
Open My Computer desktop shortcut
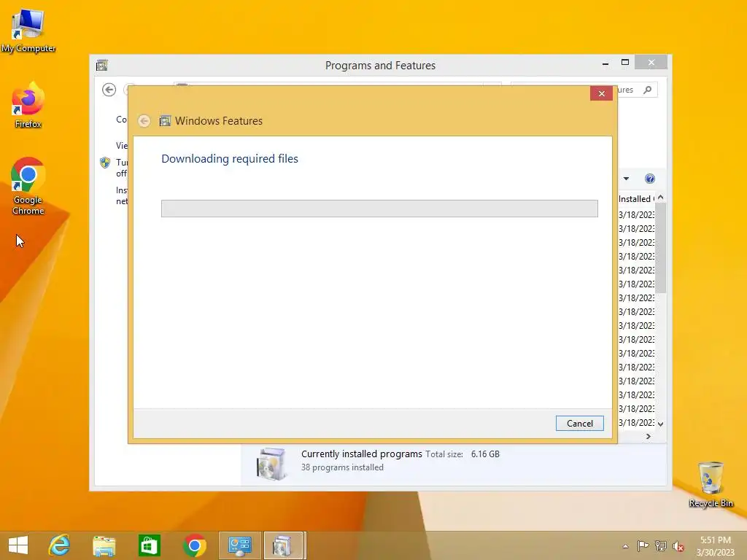pyautogui.click(x=28, y=31)
